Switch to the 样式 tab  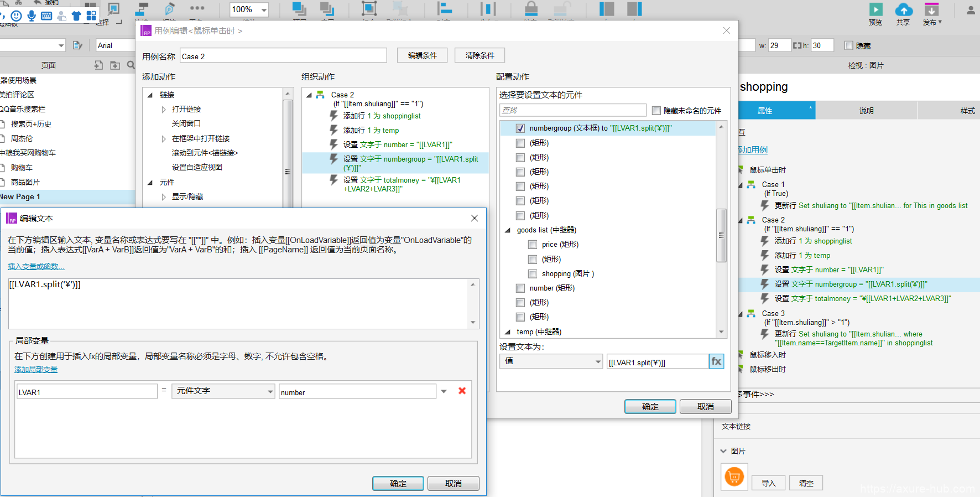(x=967, y=111)
